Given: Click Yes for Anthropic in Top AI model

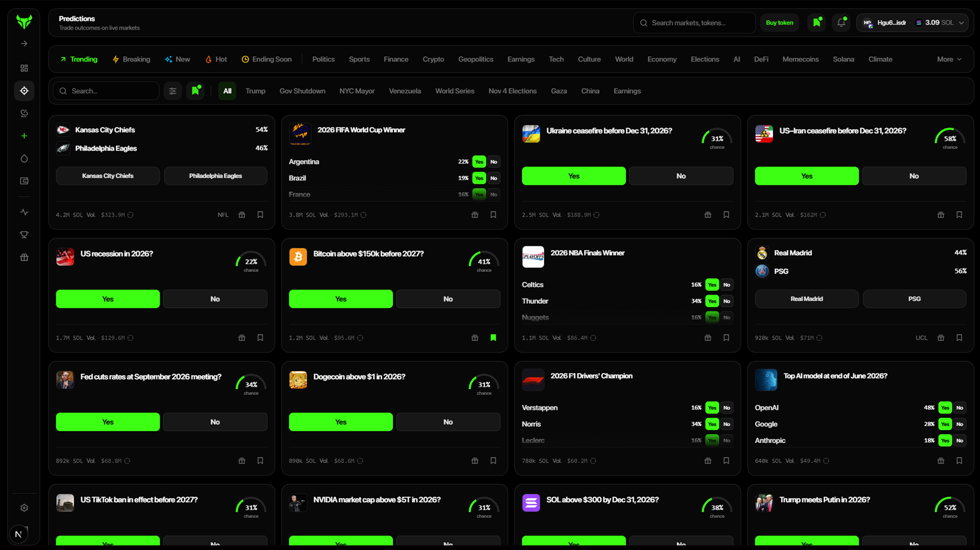Looking at the screenshot, I should (945, 440).
